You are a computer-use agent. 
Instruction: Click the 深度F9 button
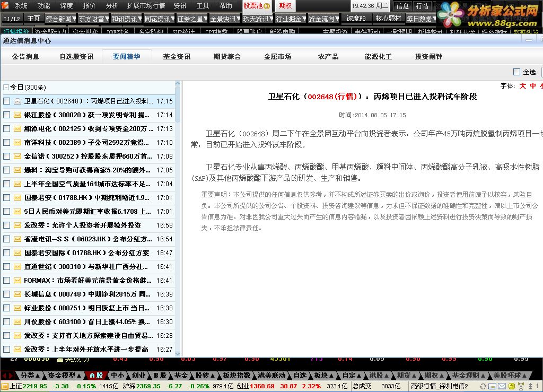point(356,19)
